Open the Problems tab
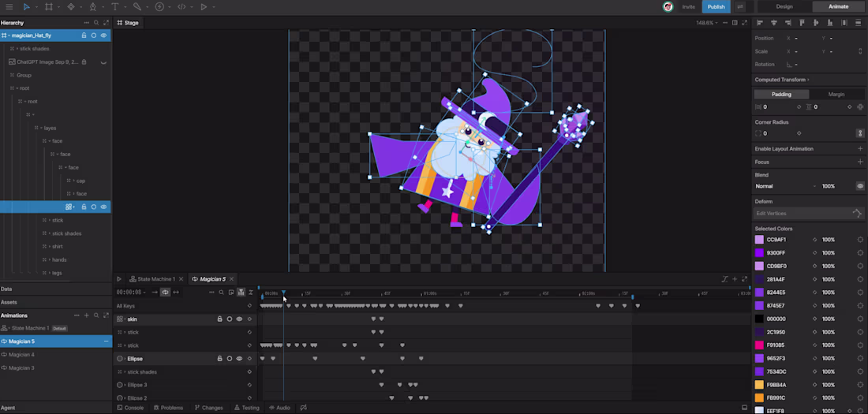868x414 pixels. coord(168,408)
